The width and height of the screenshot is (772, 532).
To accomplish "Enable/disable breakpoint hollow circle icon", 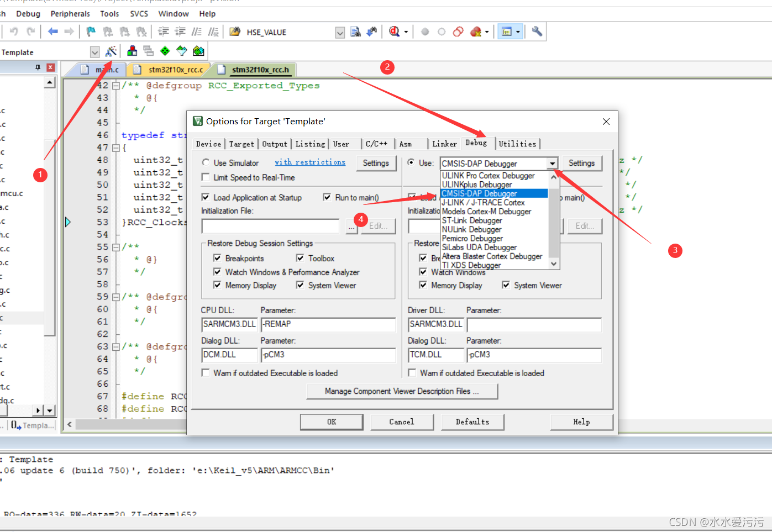I will [x=442, y=31].
